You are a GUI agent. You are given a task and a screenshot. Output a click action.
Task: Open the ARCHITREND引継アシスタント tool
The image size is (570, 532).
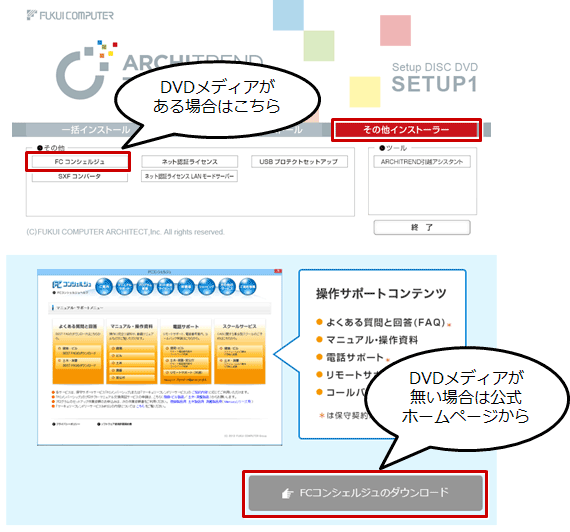click(422, 162)
